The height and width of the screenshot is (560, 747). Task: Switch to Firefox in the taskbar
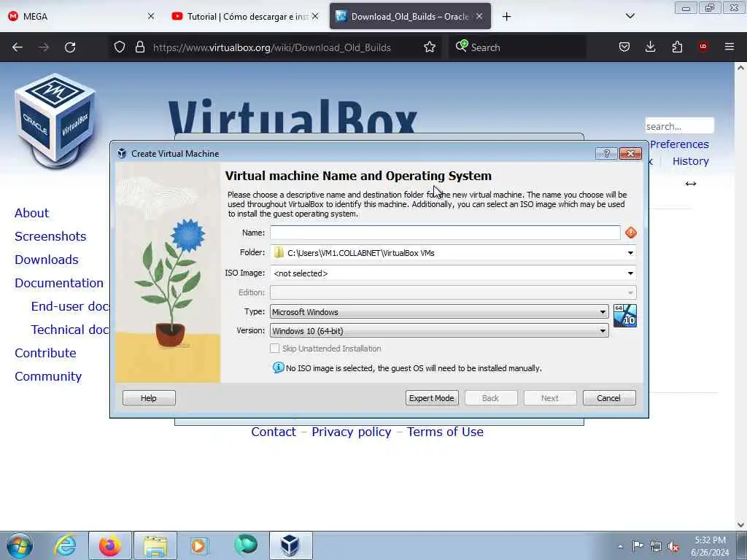pos(109,545)
